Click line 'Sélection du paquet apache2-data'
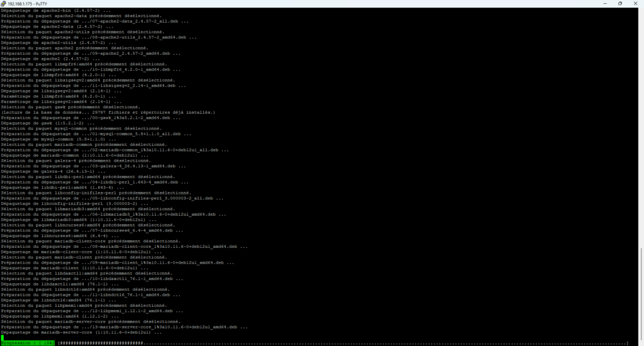The width and height of the screenshot is (644, 346). click(x=81, y=16)
